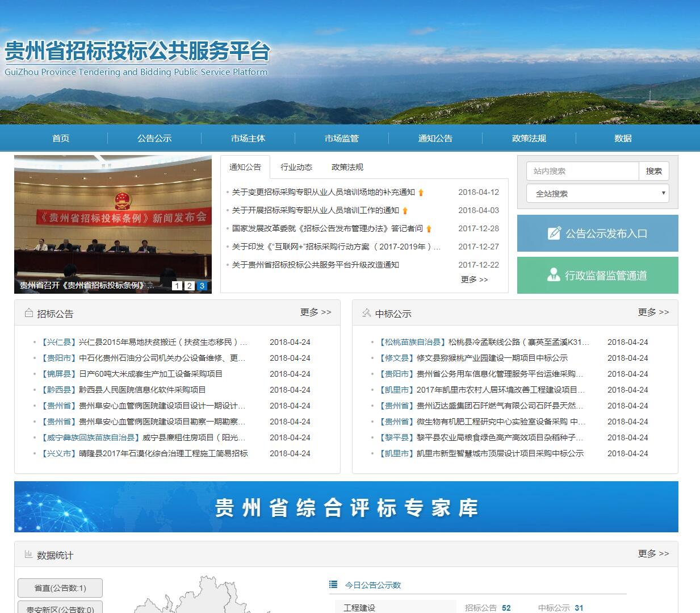Switch to the 行业动态 tab
Screen dimensions: 700x613
[296, 167]
